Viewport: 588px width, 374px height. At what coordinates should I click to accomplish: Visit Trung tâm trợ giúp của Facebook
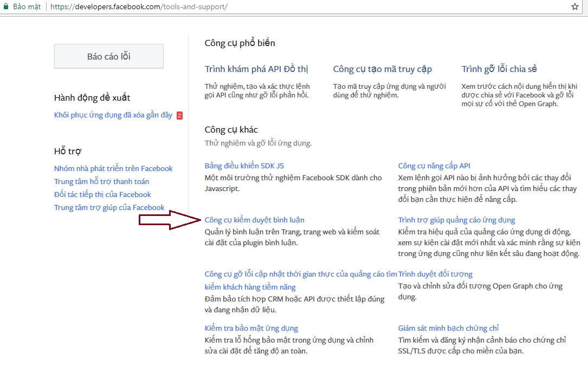click(x=109, y=207)
